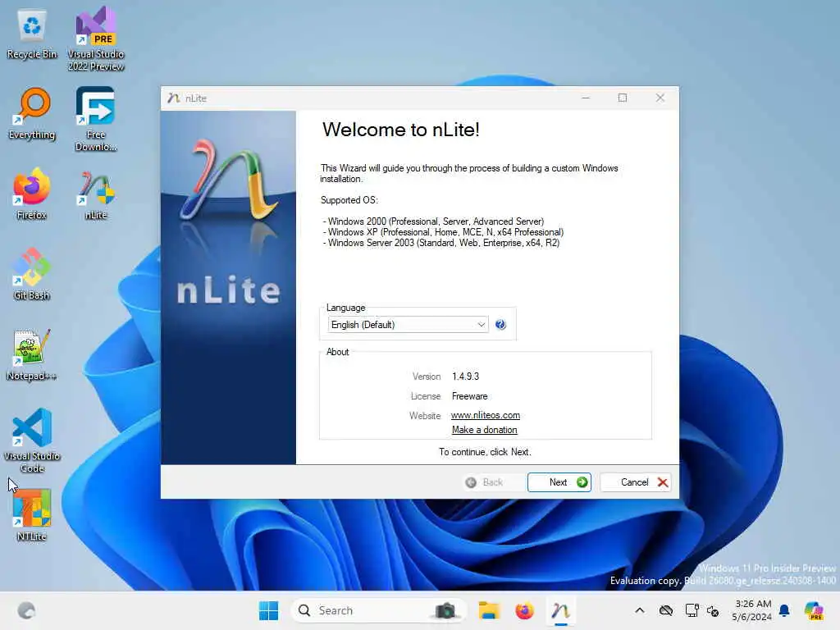Open the Language dropdown list
Viewport: 840px width, 630px height.
click(x=409, y=325)
